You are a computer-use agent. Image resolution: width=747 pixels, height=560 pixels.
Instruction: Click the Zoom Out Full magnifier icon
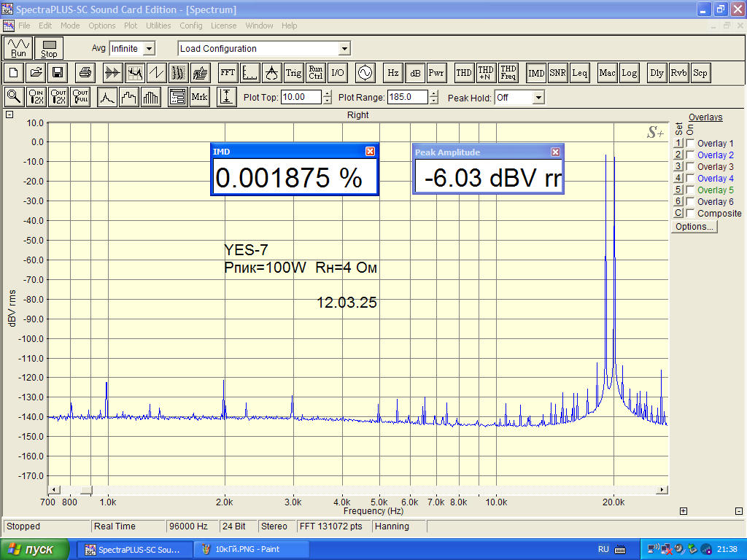click(x=80, y=97)
